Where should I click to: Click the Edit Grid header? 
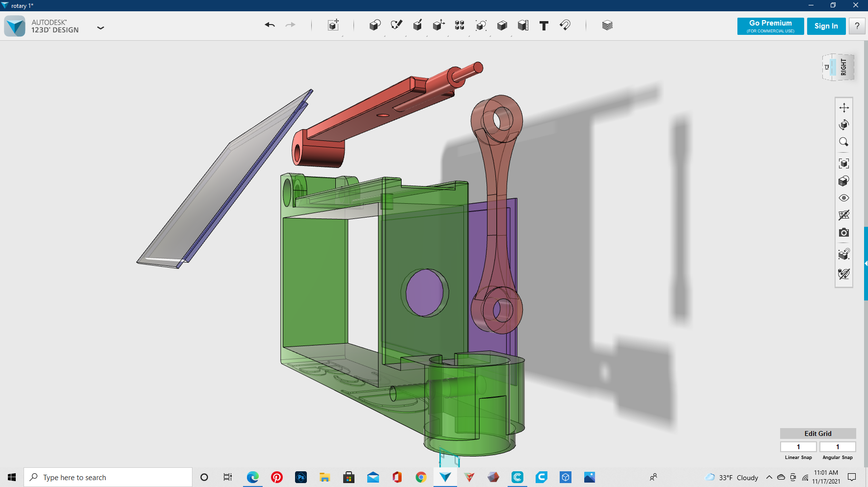(817, 433)
